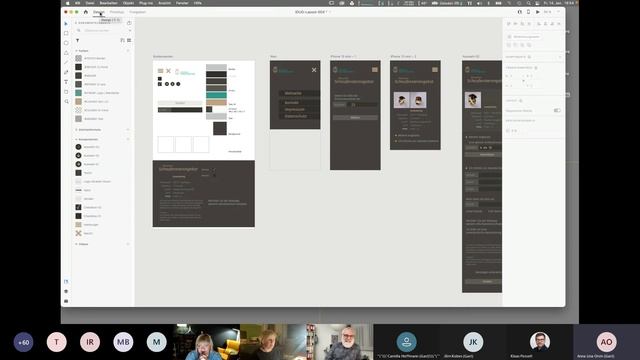Select the tan beige swatch in Farben list

point(78,101)
